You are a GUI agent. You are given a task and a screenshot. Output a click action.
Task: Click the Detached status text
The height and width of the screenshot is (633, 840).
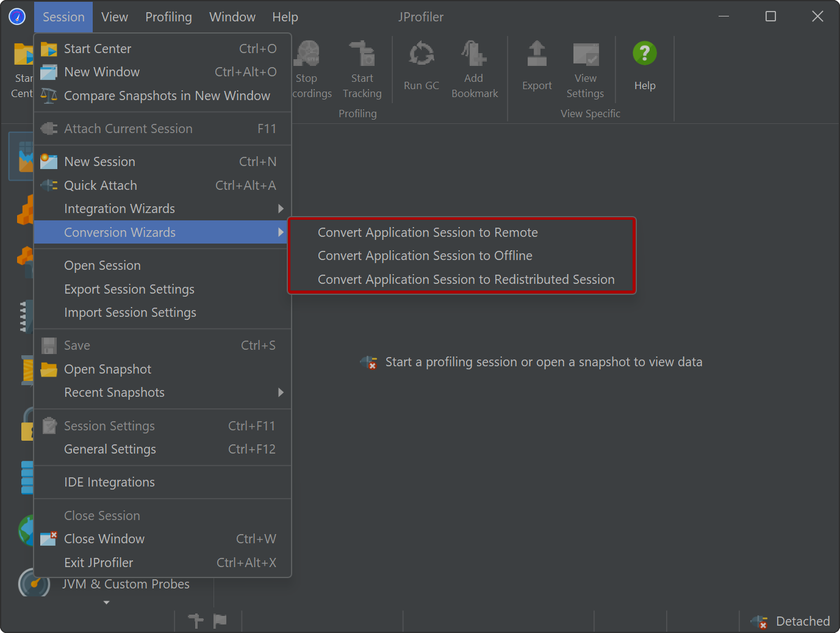tap(803, 621)
